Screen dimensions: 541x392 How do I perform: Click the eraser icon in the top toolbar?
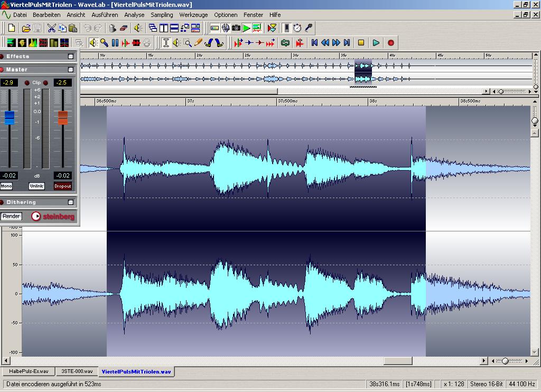click(x=124, y=28)
